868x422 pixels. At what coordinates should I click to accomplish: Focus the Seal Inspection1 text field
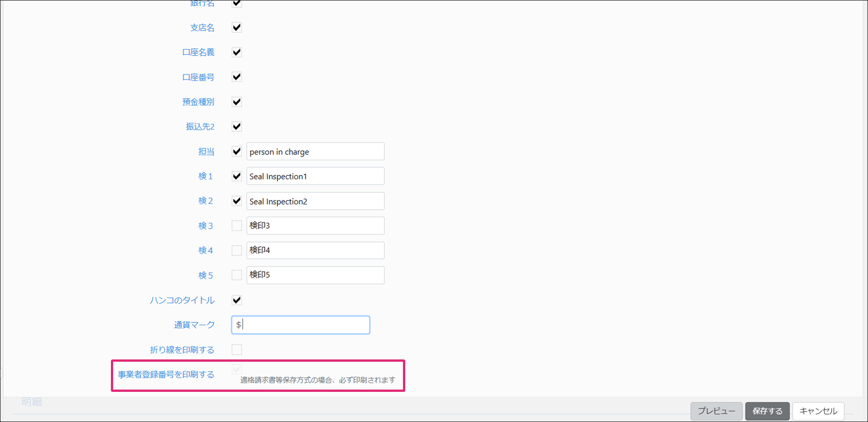pos(315,176)
